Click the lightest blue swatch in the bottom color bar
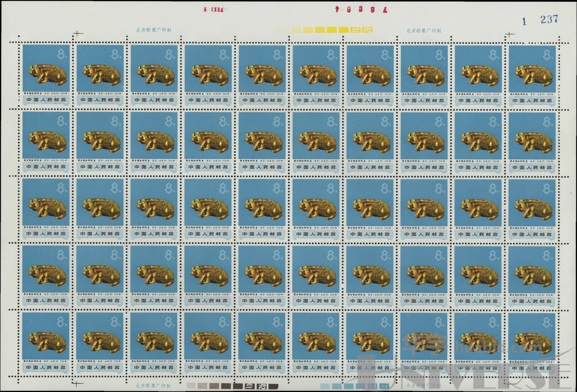Image resolution: width=577 pixels, height=392 pixels. [325, 386]
